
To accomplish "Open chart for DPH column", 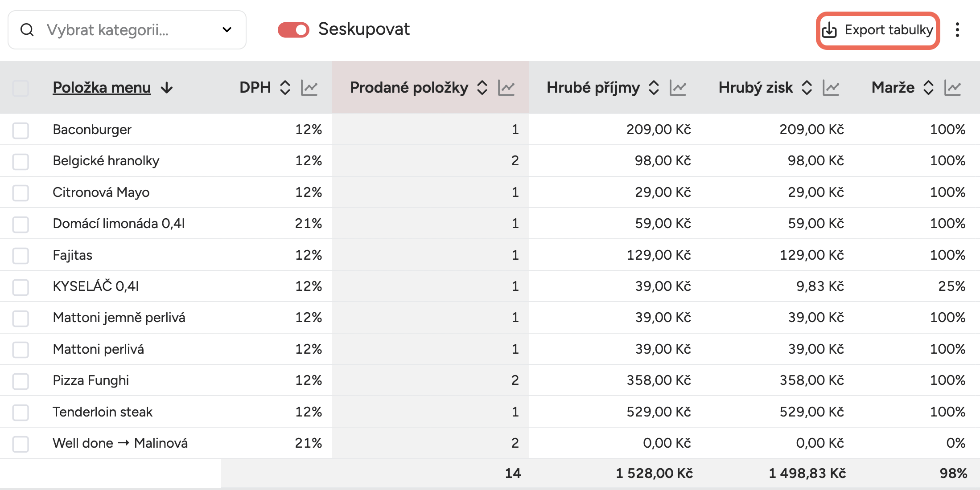I will pos(309,87).
